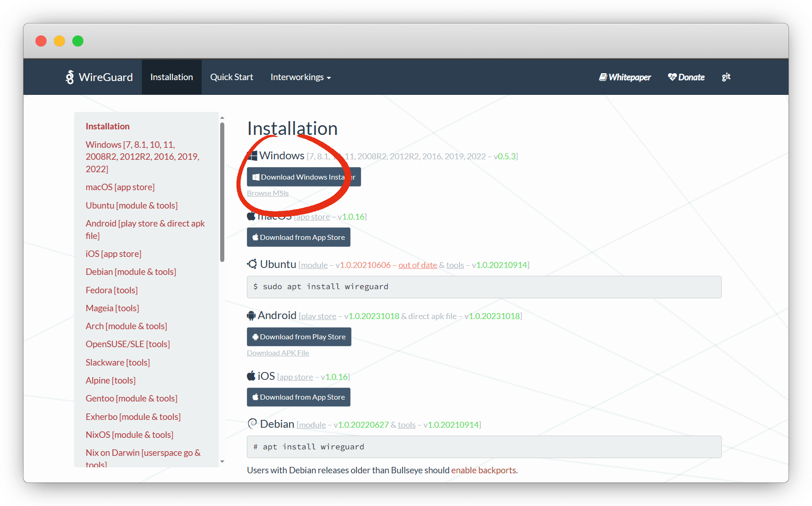Click the Donate heart link

click(686, 77)
